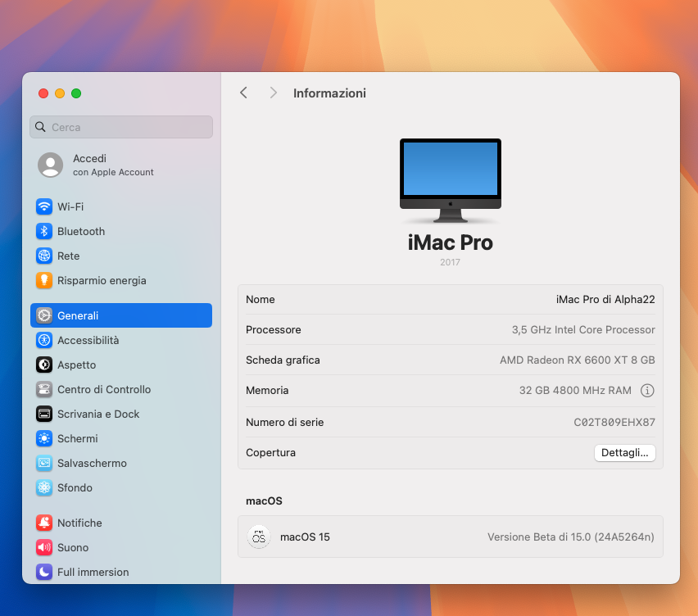Click the search magnifier icon
The height and width of the screenshot is (616, 698).
point(40,127)
